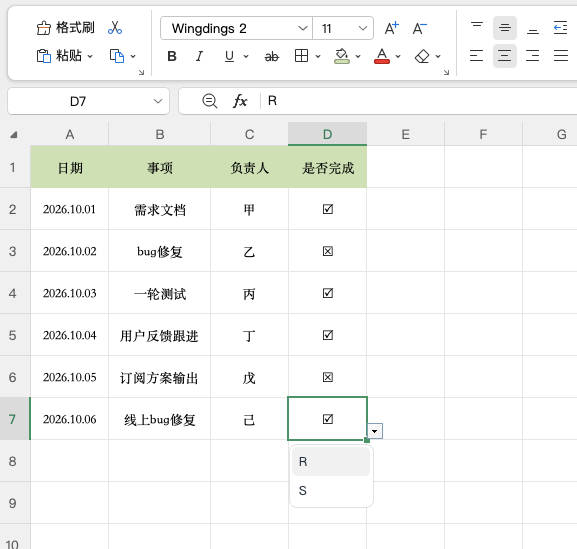Select column C header

(x=249, y=134)
